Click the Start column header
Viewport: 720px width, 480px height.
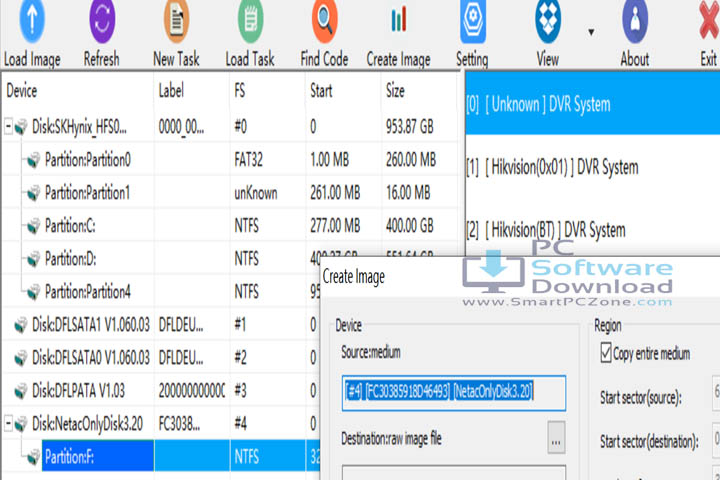(x=321, y=91)
